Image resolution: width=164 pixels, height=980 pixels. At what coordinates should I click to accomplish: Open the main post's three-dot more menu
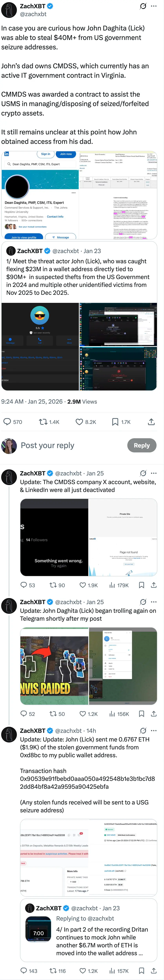154,6
